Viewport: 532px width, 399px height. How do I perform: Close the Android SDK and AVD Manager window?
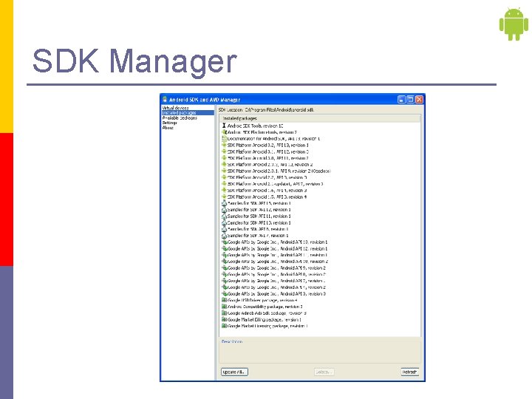pyautogui.click(x=420, y=100)
